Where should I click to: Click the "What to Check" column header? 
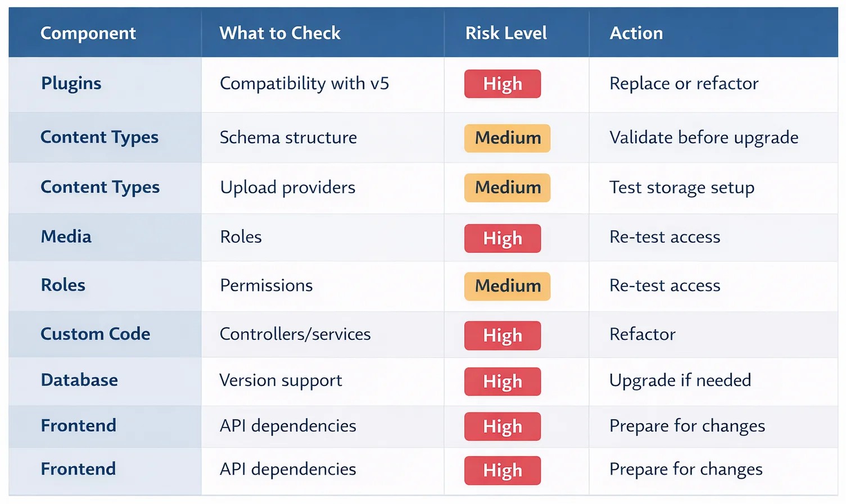280,33
